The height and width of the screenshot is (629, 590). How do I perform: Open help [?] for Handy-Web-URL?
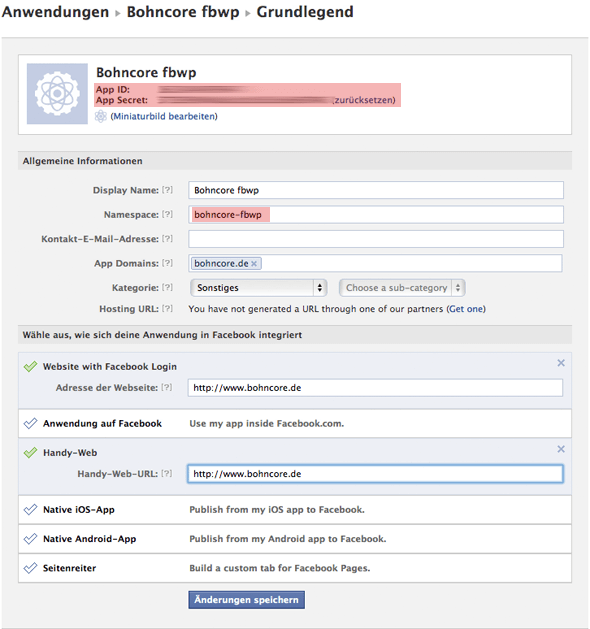(166, 473)
